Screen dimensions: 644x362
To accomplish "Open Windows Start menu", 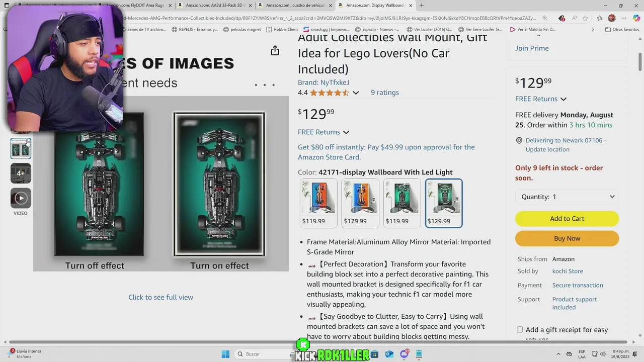I will (225, 354).
